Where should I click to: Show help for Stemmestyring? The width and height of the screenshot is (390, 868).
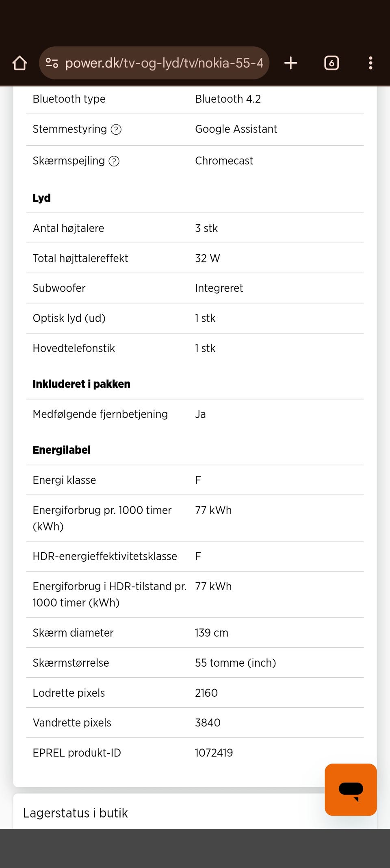pyautogui.click(x=116, y=129)
